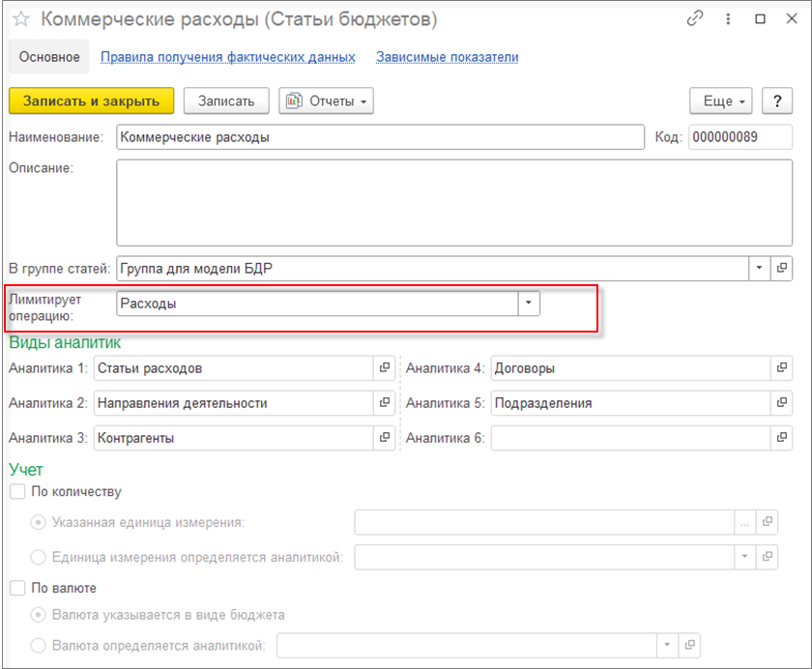812x669 pixels.
Task: Enable the По валюте checkbox
Action: (x=16, y=587)
